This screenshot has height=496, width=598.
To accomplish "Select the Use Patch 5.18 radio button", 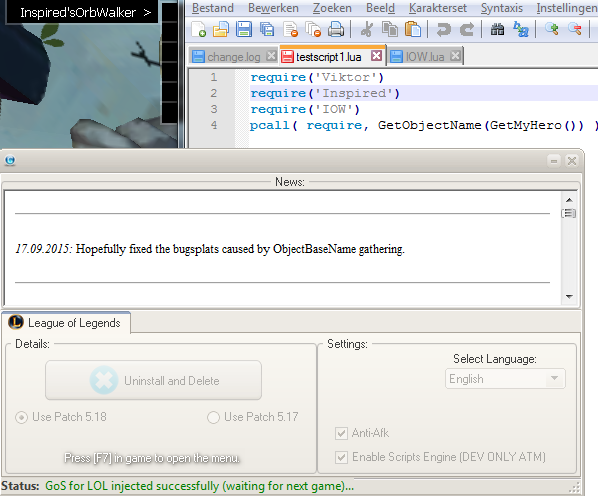I will pyautogui.click(x=21, y=417).
